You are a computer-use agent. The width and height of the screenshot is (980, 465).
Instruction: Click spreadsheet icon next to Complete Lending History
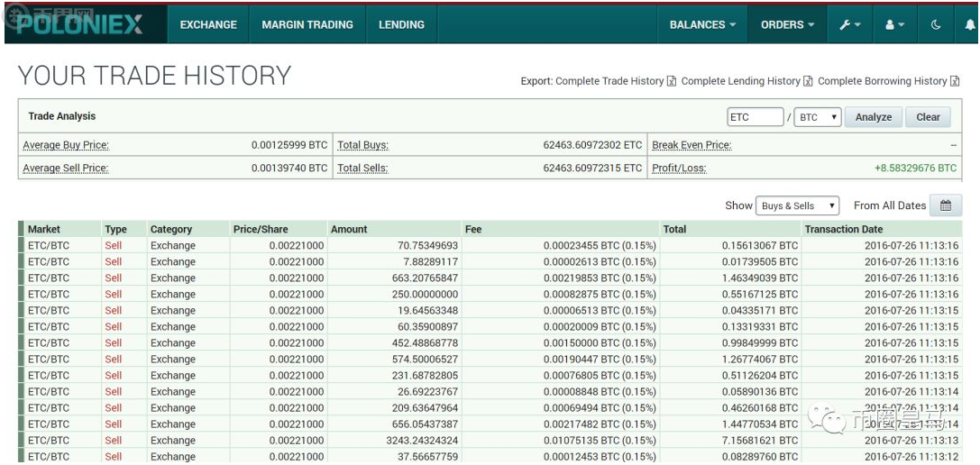click(809, 81)
